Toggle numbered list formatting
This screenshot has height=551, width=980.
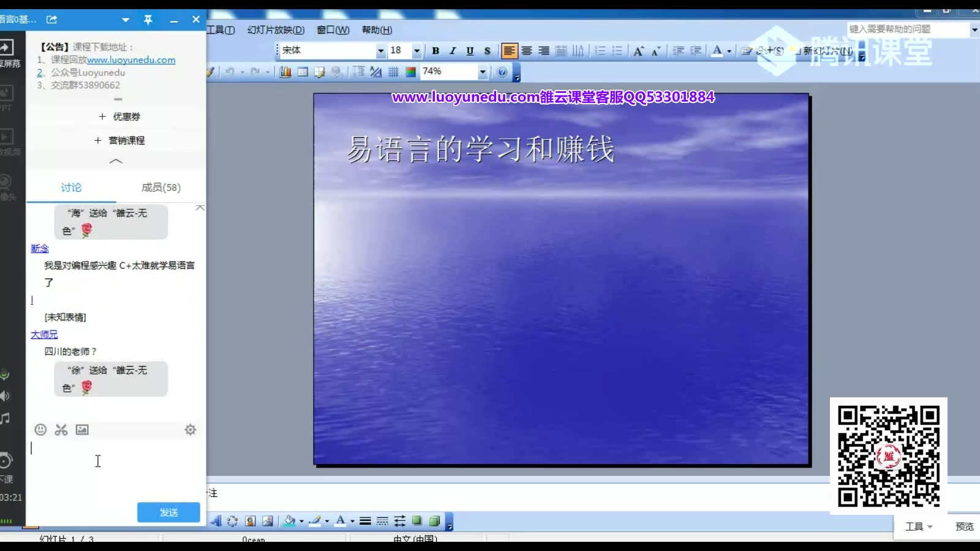(x=600, y=51)
